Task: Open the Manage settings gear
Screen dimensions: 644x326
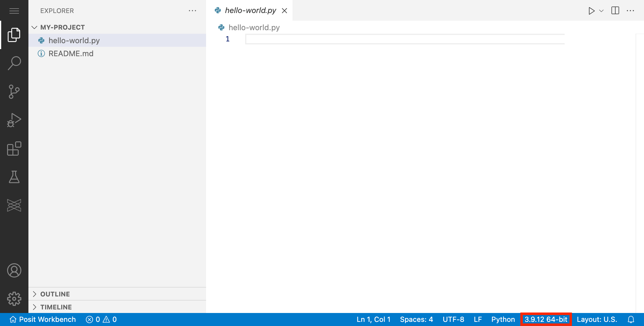Action: [14, 299]
